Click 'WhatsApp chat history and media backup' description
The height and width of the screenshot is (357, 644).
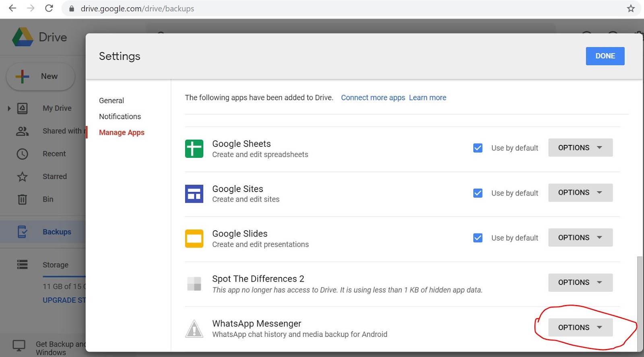[300, 334]
